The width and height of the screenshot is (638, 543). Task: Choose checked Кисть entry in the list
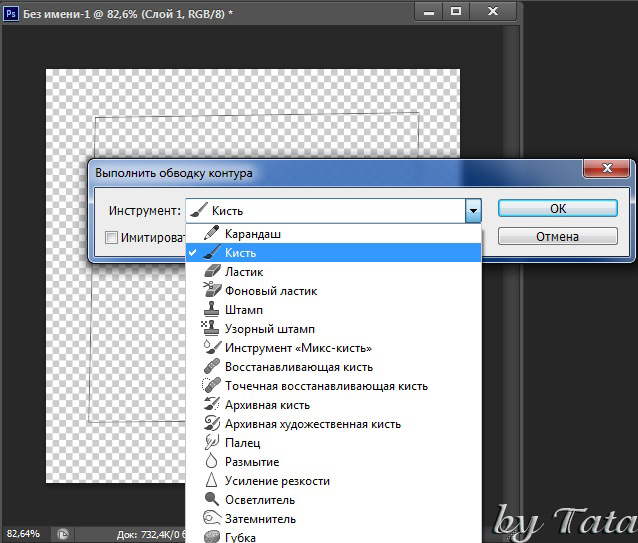(x=333, y=253)
